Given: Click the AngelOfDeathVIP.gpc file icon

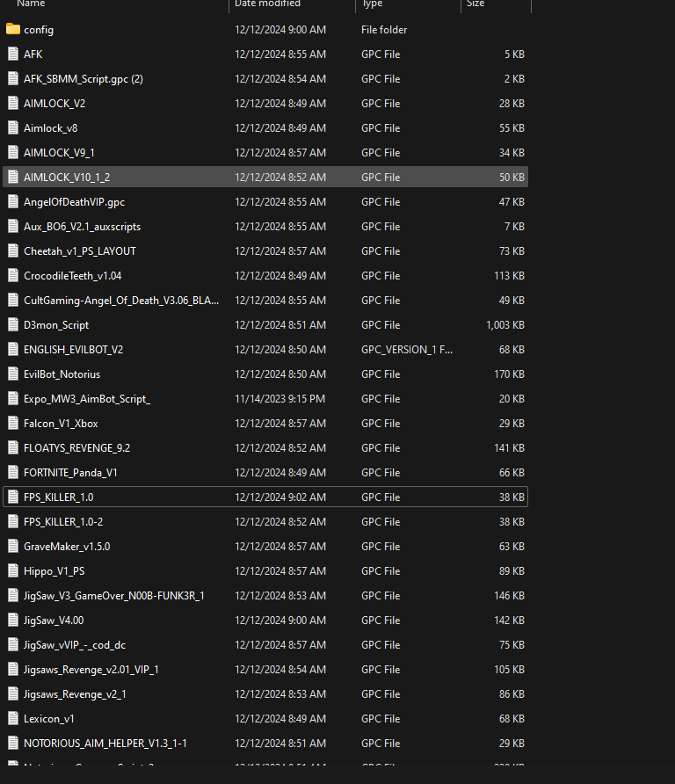Looking at the screenshot, I should [x=13, y=201].
